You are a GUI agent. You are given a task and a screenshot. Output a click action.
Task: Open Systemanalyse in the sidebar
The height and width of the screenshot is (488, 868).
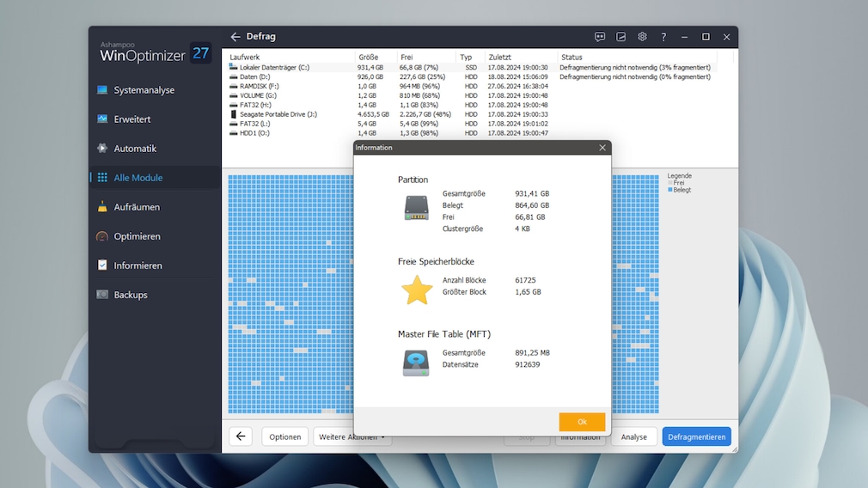pyautogui.click(x=144, y=89)
